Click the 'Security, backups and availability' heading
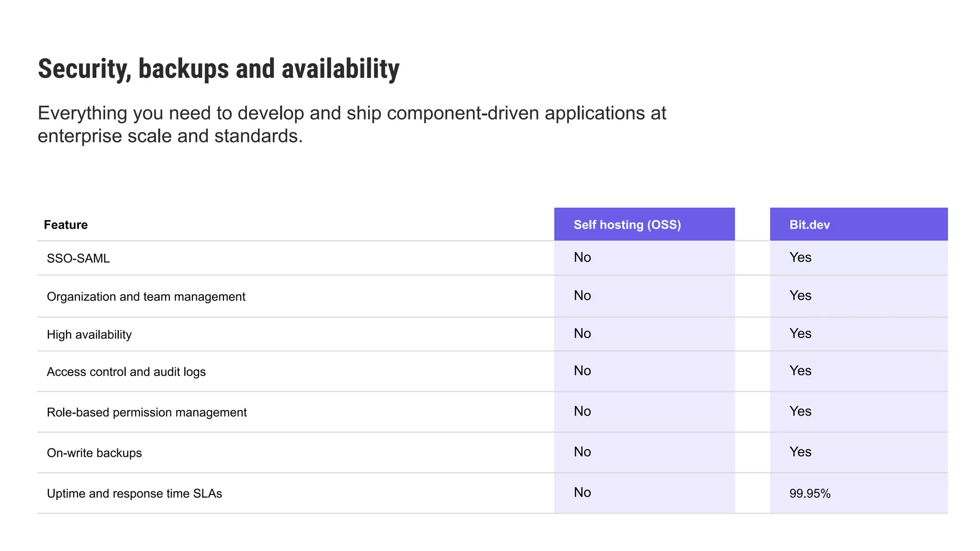The height and width of the screenshot is (551, 980). point(219,69)
